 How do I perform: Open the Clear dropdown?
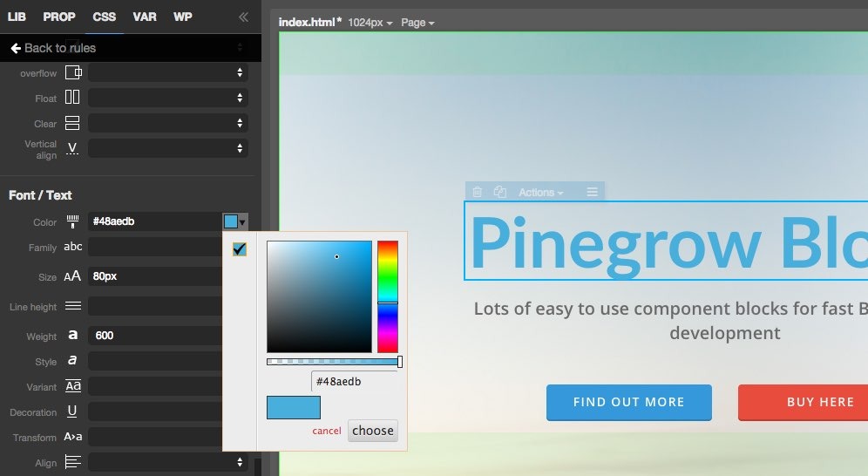click(x=167, y=123)
